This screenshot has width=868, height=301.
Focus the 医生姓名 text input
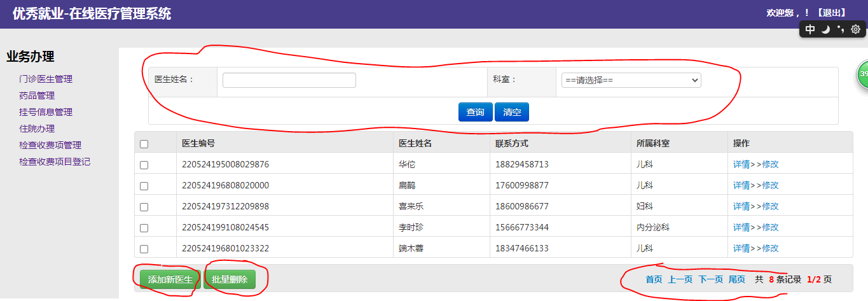tap(289, 80)
